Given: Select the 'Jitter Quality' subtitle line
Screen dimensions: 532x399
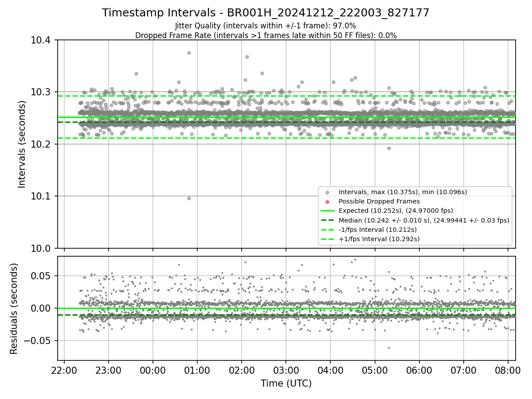Looking at the screenshot, I should (x=266, y=26).
